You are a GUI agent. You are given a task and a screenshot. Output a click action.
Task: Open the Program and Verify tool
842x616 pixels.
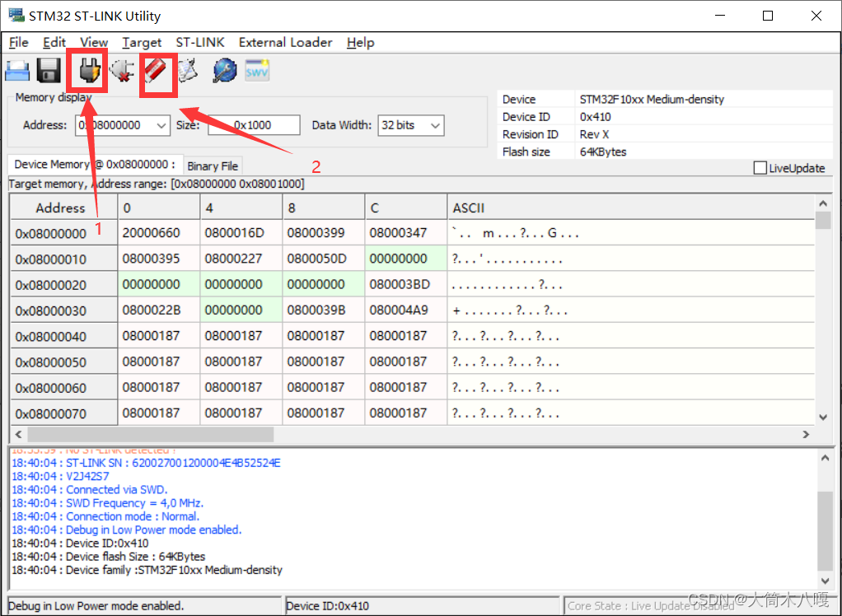coord(187,71)
